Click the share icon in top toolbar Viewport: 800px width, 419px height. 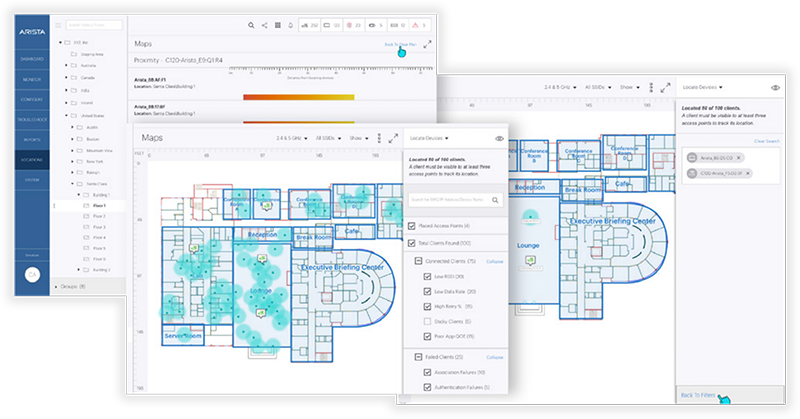[x=264, y=25]
